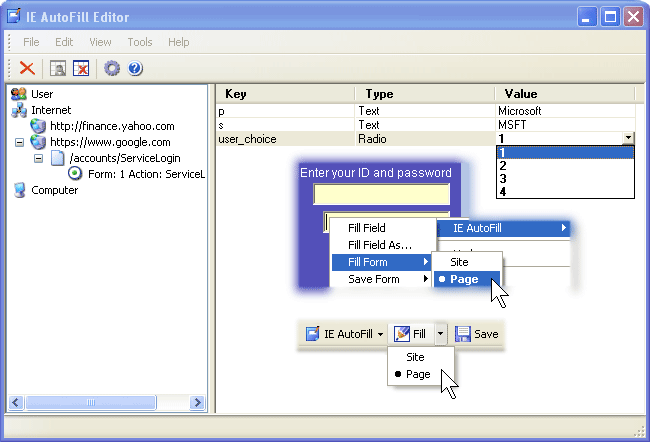This screenshot has height=442, width=650.
Task: Select the http://finance.yahoo.com tree item
Action: 112,126
